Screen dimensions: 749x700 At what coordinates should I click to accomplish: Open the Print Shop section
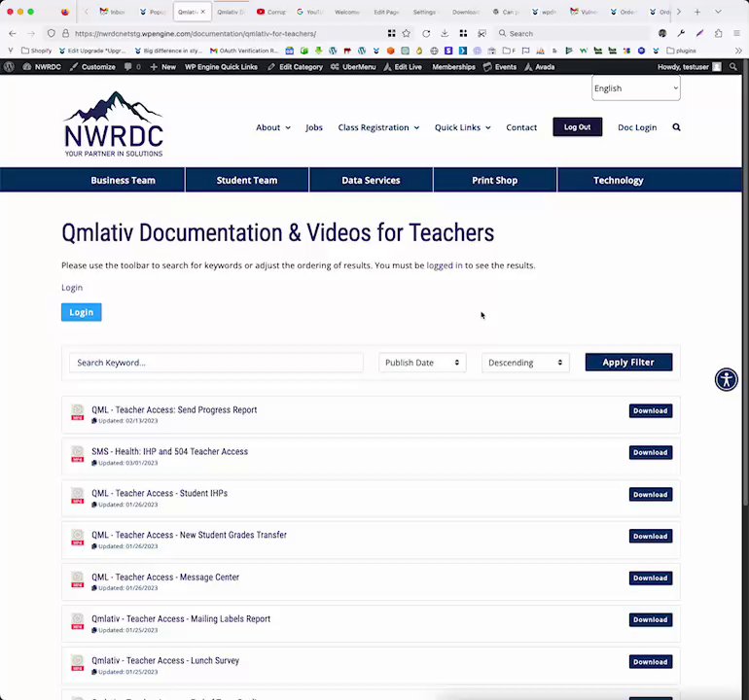coord(495,181)
